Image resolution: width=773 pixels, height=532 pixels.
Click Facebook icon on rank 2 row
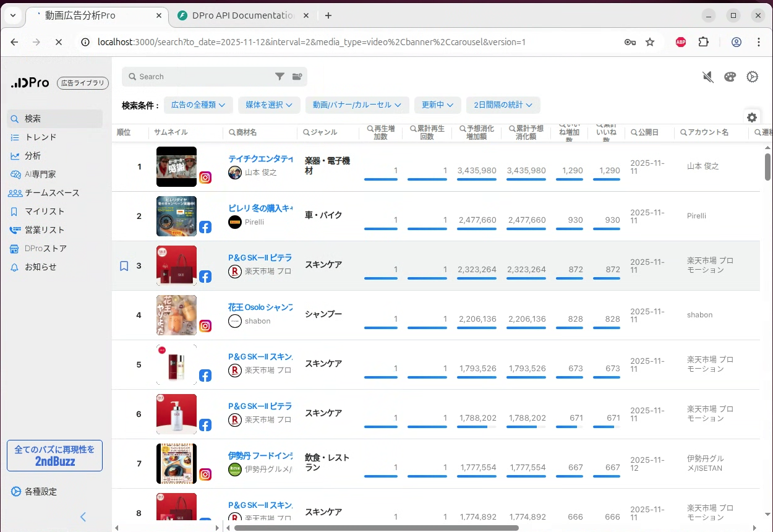pyautogui.click(x=205, y=227)
